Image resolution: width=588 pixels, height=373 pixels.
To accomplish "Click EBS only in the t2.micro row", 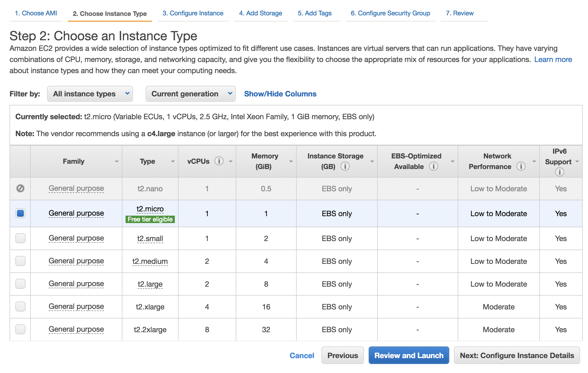I will coord(337,214).
